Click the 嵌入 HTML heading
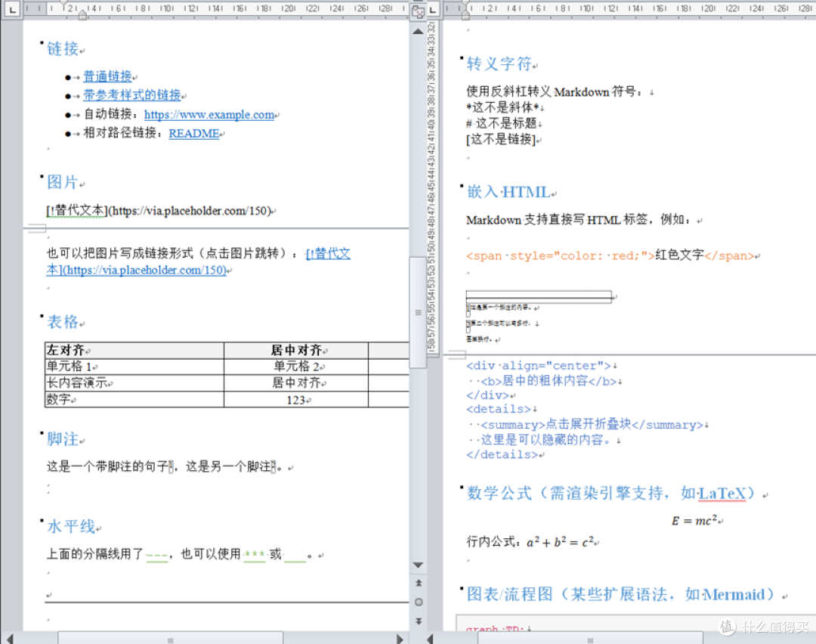 [x=508, y=192]
